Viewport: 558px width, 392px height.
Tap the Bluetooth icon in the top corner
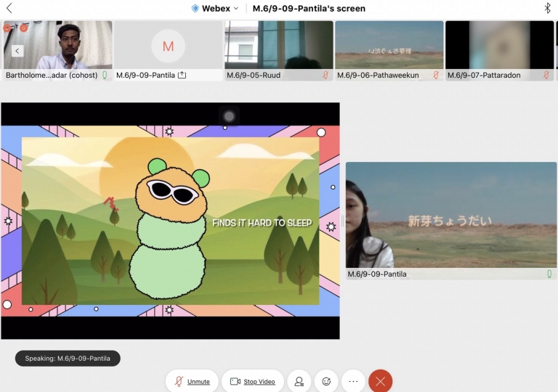point(547,8)
